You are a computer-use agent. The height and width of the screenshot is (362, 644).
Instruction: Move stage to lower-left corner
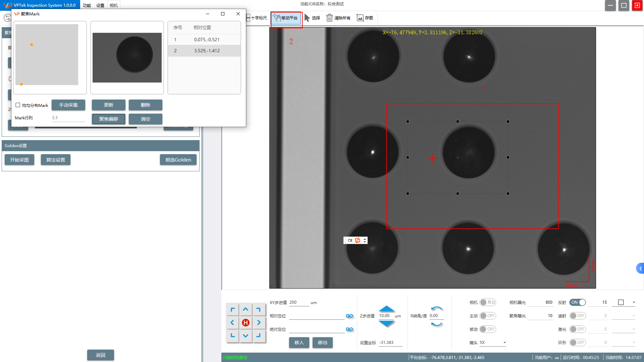[x=232, y=336]
